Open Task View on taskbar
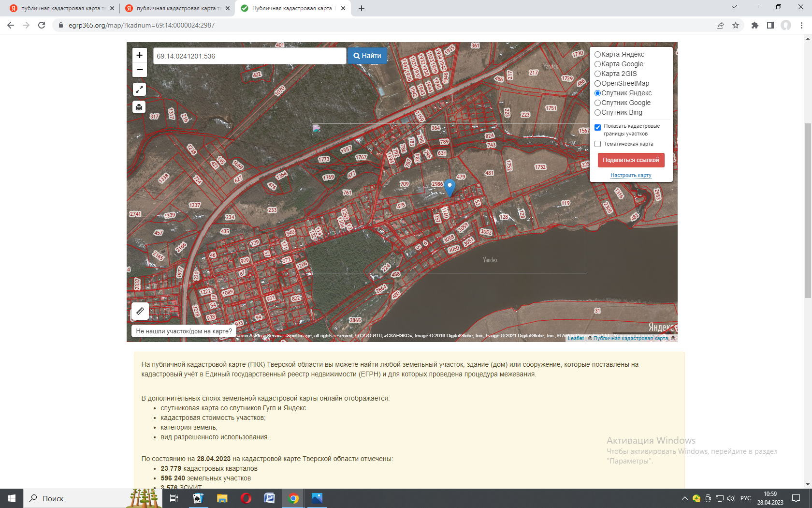Image resolution: width=812 pixels, height=508 pixels. click(174, 498)
